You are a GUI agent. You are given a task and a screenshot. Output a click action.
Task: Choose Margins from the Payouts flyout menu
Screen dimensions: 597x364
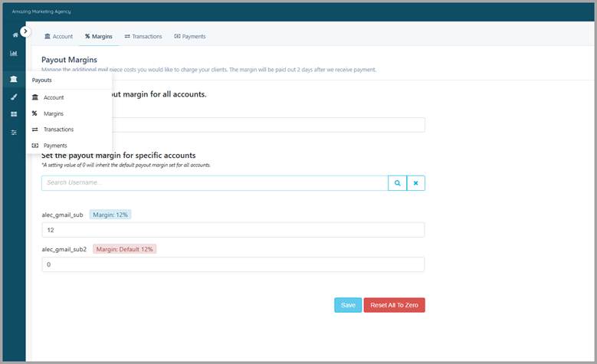[53, 113]
